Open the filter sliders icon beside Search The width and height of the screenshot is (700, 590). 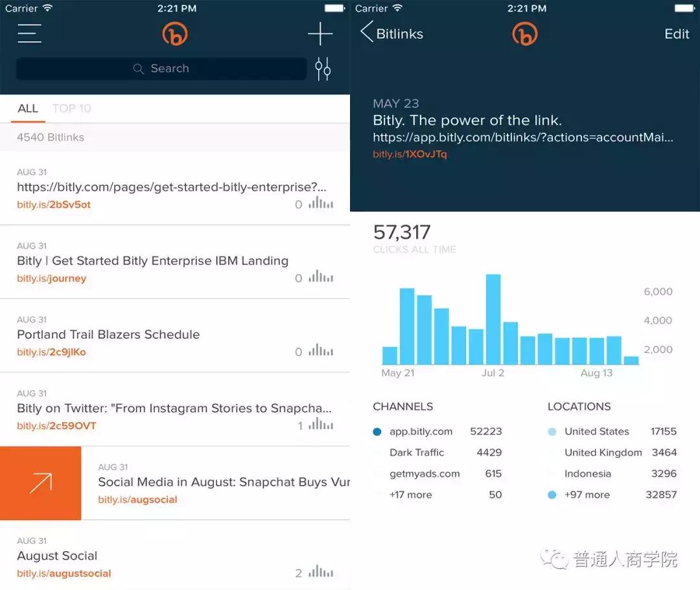click(x=323, y=69)
